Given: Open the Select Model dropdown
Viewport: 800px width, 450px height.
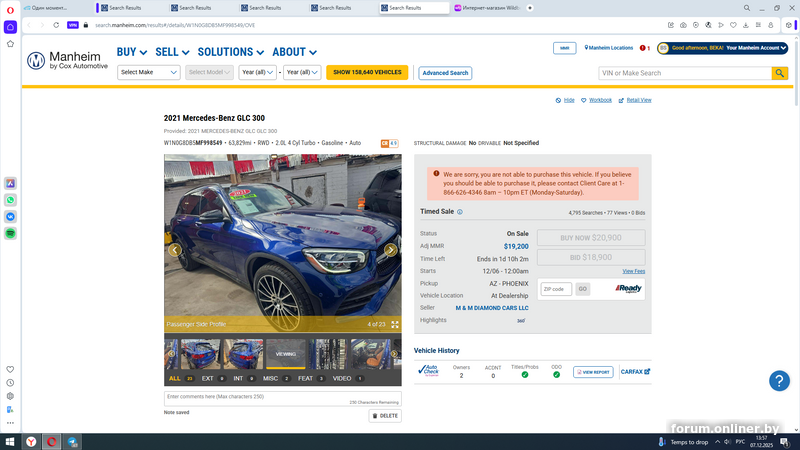Looking at the screenshot, I should [x=209, y=72].
